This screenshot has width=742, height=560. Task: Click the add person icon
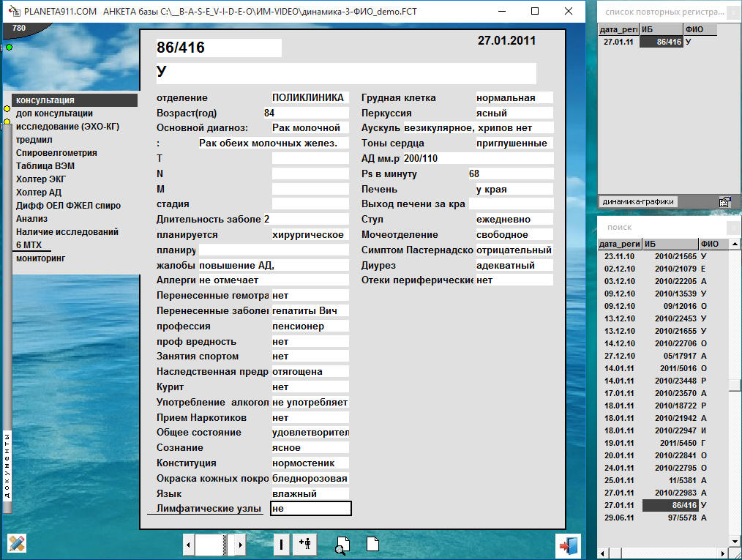point(304,544)
